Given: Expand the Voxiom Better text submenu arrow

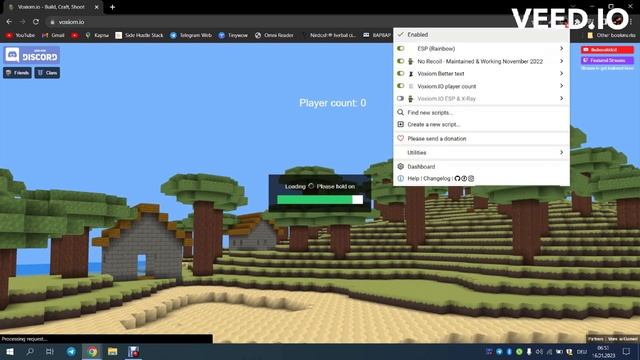Looking at the screenshot, I should 562,73.
